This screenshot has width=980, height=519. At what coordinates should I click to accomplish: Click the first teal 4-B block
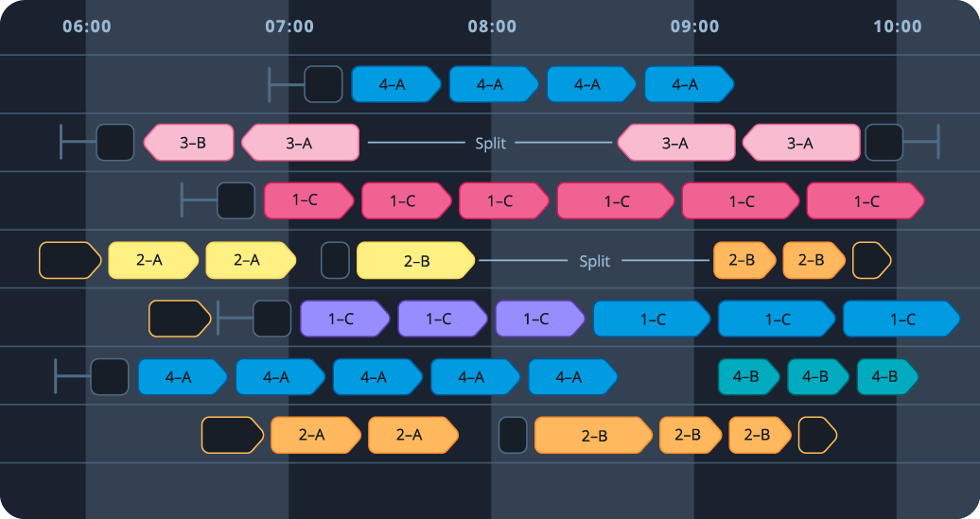point(747,377)
